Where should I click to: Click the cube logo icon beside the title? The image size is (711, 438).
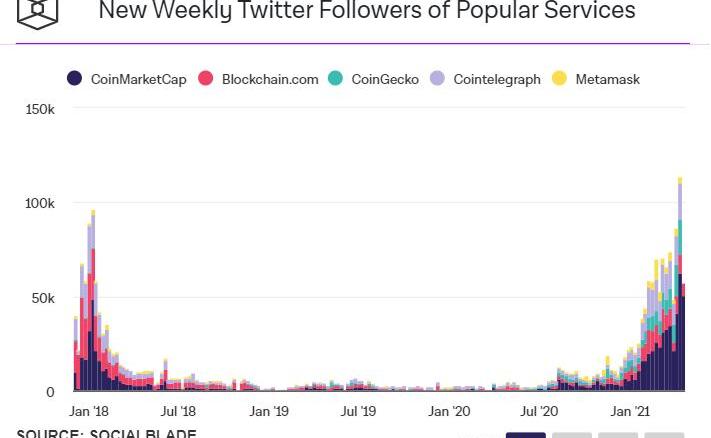pos(38,12)
